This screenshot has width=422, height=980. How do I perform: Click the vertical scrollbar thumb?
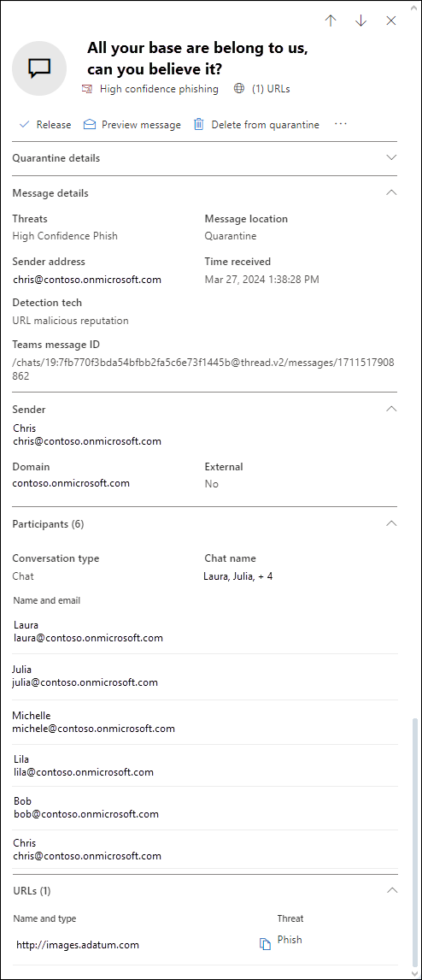click(x=416, y=842)
